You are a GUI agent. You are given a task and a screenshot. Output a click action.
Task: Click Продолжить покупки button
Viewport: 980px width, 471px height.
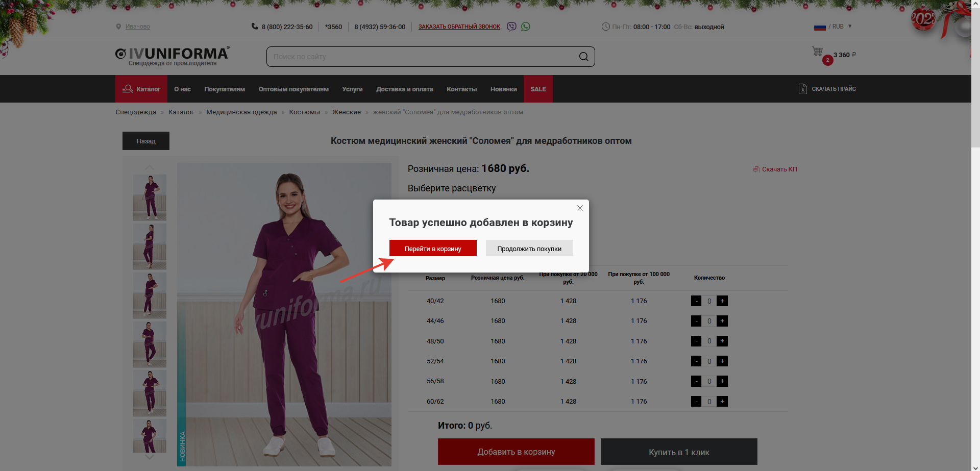point(529,249)
